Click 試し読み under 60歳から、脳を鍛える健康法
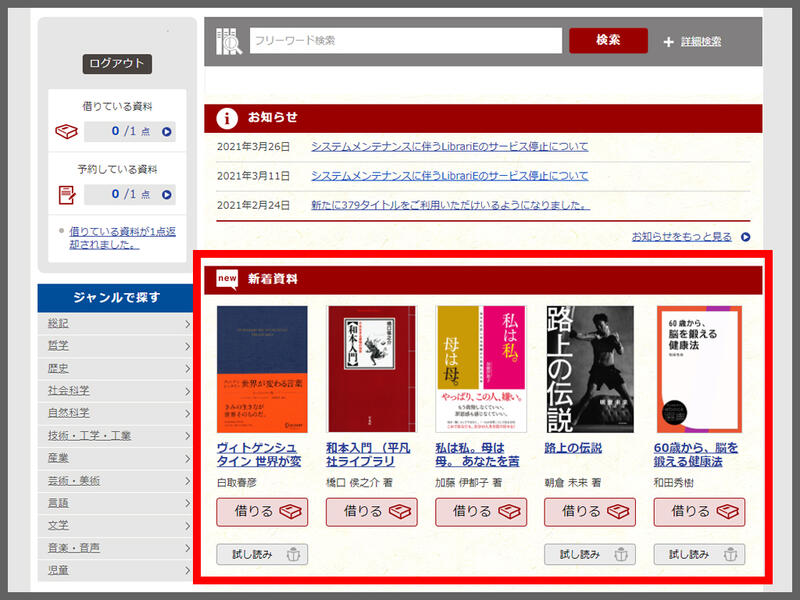 pyautogui.click(x=699, y=554)
